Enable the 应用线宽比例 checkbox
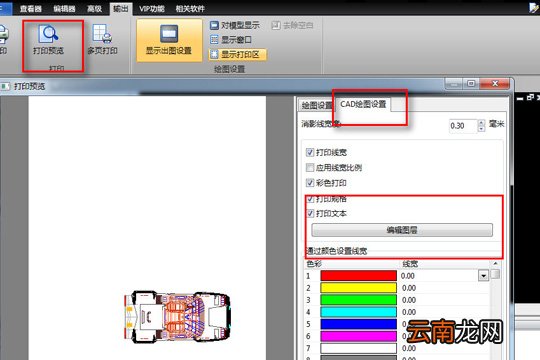This screenshot has height=360, width=540. (x=310, y=167)
